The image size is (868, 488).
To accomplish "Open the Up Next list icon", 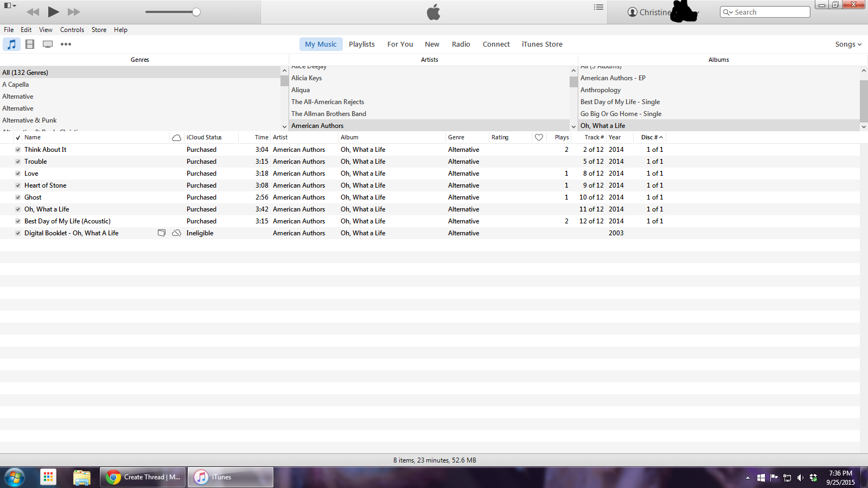I will (x=598, y=7).
